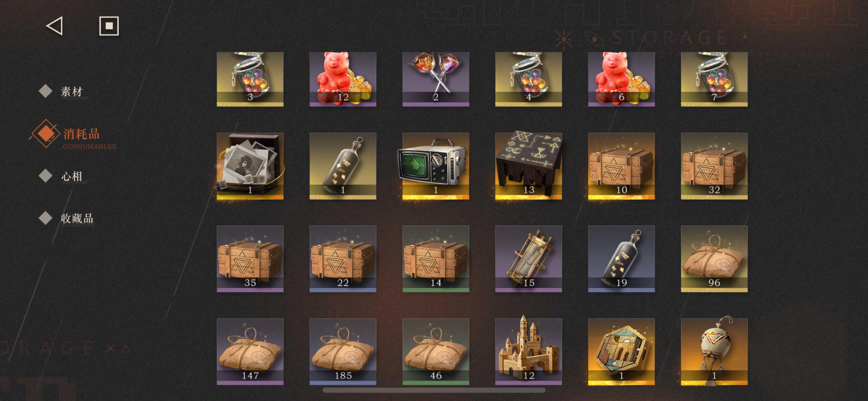Select the green-screen radio device item
The height and width of the screenshot is (401, 868).
(436, 166)
